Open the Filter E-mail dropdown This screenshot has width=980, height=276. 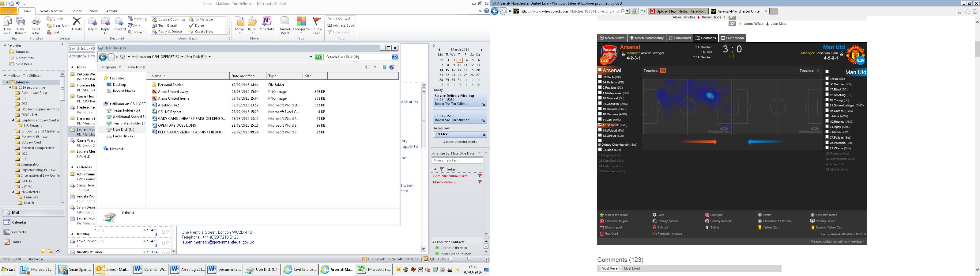pos(341,33)
